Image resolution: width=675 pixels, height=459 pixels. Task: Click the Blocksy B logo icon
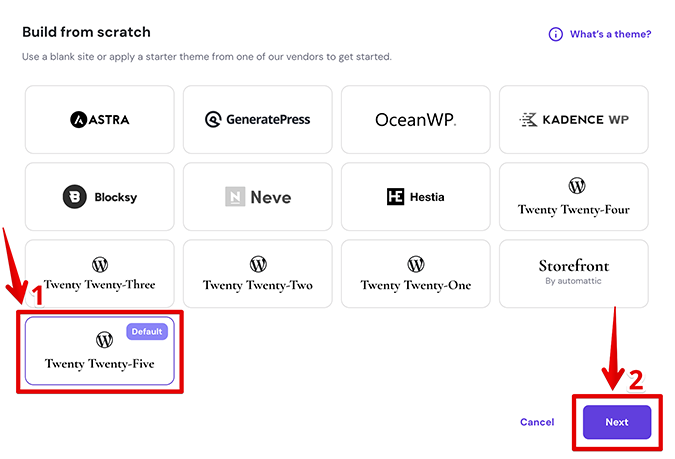(74, 197)
